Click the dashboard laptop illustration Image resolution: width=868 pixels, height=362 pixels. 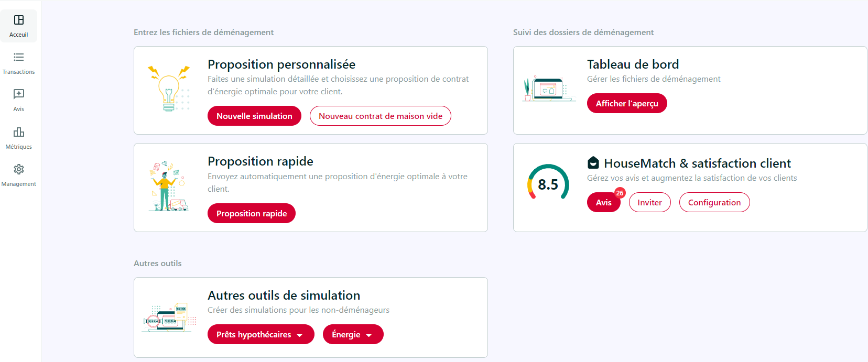549,88
